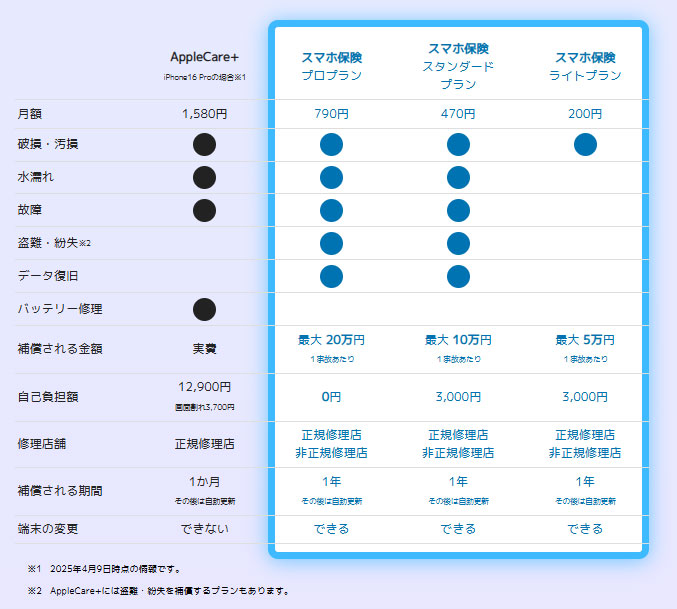Select the スマホ保険 スタンダードプラン header

(x=458, y=66)
